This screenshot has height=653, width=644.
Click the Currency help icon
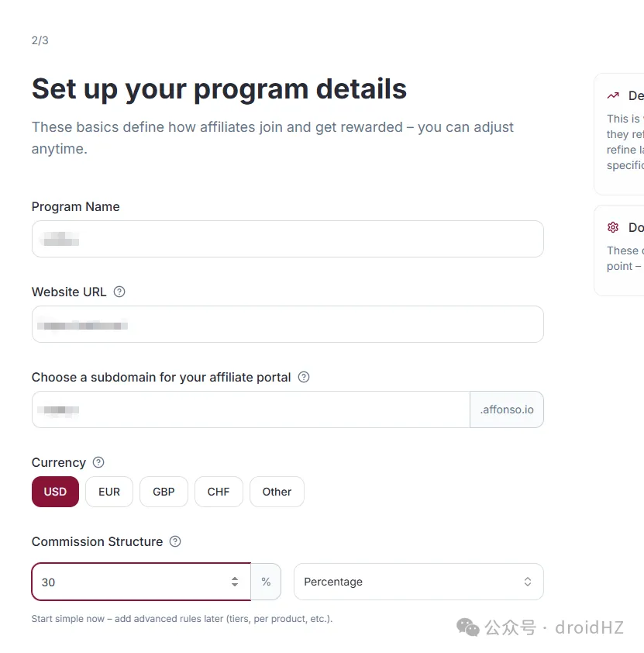98,462
